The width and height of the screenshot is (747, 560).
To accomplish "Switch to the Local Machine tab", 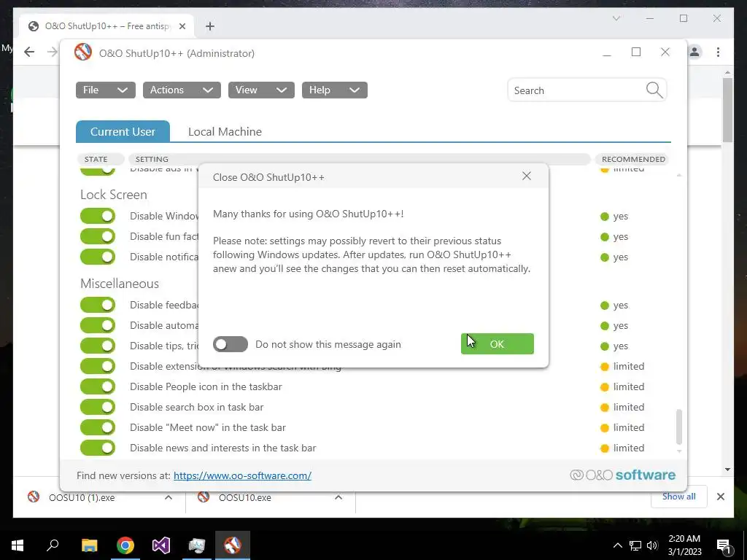I will (225, 131).
